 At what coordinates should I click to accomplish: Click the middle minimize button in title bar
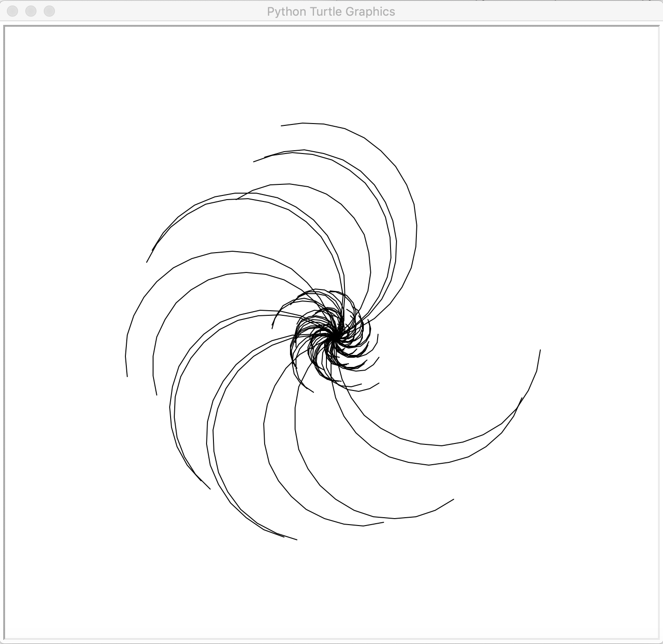tap(31, 11)
